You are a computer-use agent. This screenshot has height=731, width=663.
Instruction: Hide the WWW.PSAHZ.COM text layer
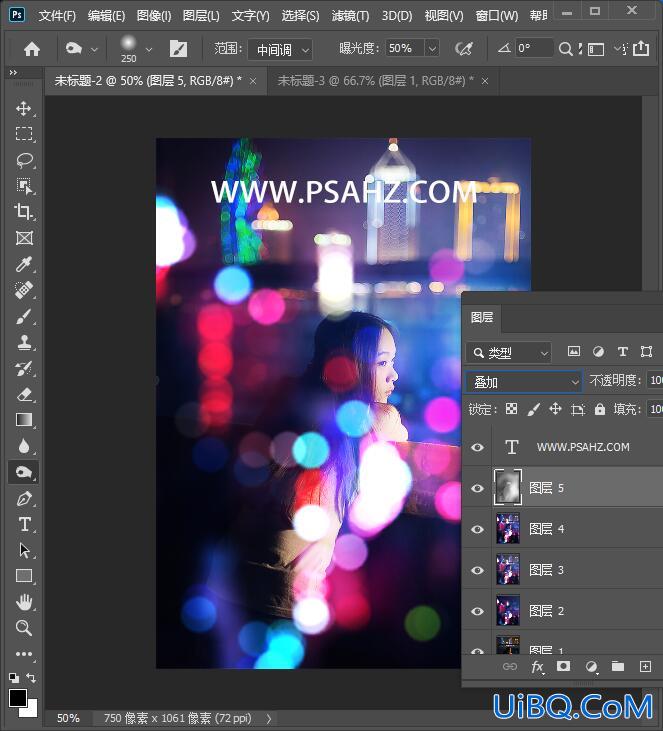click(x=477, y=448)
